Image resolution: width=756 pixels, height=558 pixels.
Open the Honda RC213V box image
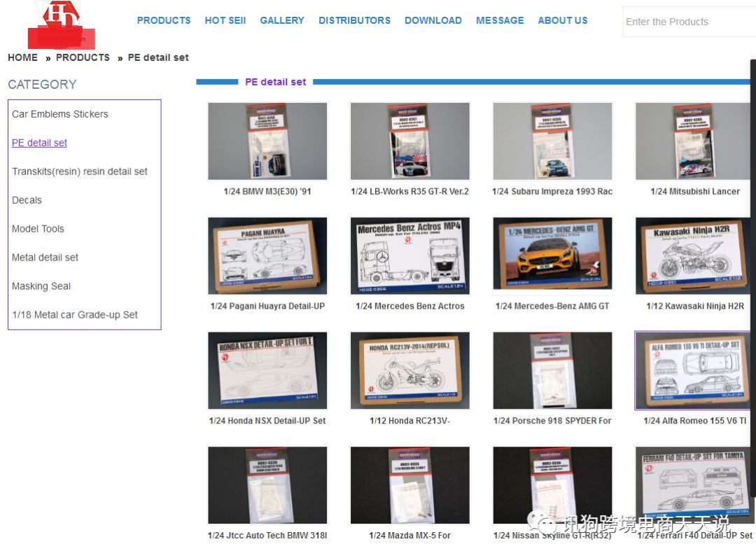coord(409,370)
